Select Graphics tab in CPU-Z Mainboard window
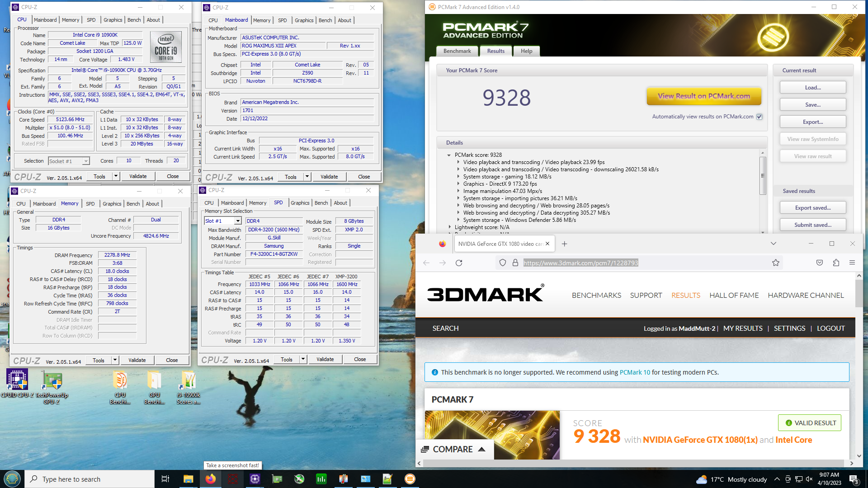This screenshot has height=488, width=868. [x=304, y=20]
